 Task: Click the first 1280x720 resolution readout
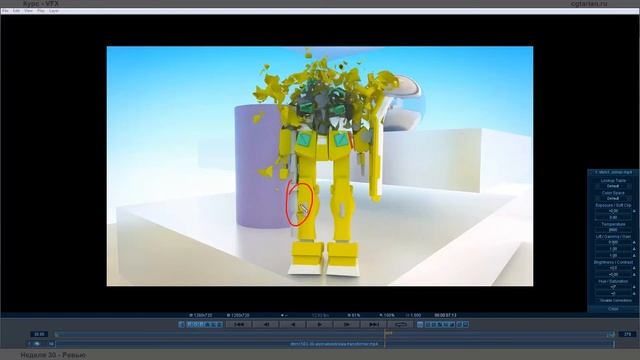point(200,315)
